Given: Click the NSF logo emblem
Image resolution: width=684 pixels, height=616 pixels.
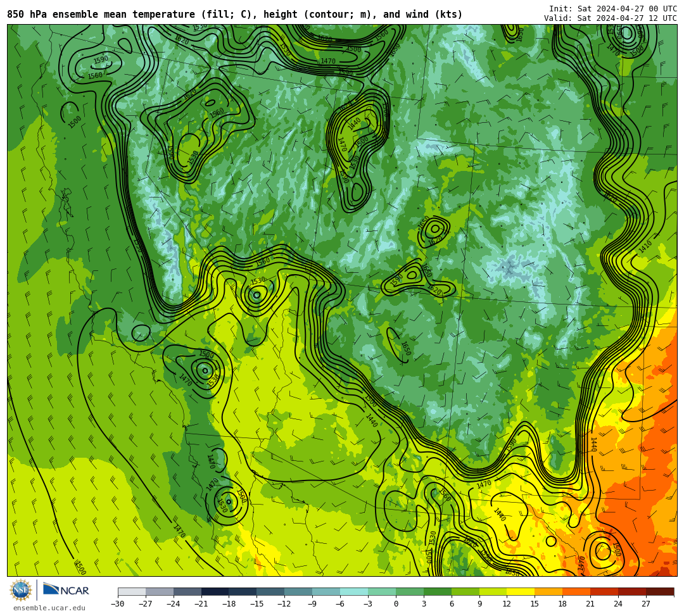Looking at the screenshot, I should pos(21,591).
